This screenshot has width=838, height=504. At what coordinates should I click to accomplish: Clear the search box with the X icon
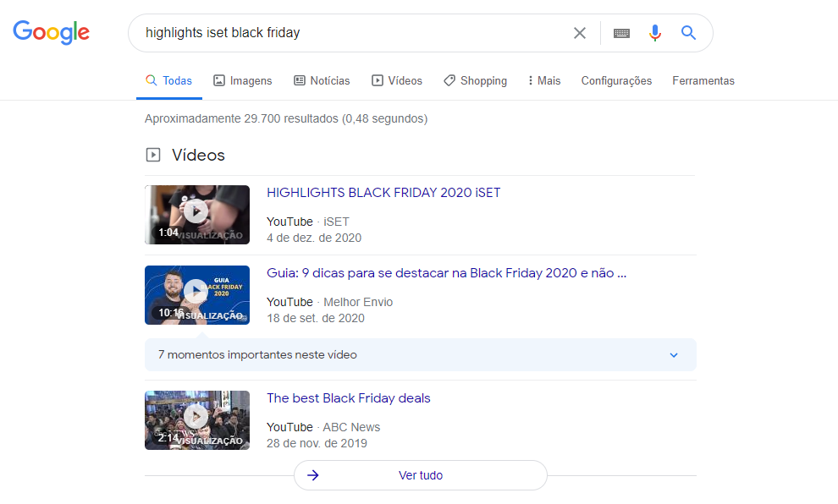[x=579, y=33]
